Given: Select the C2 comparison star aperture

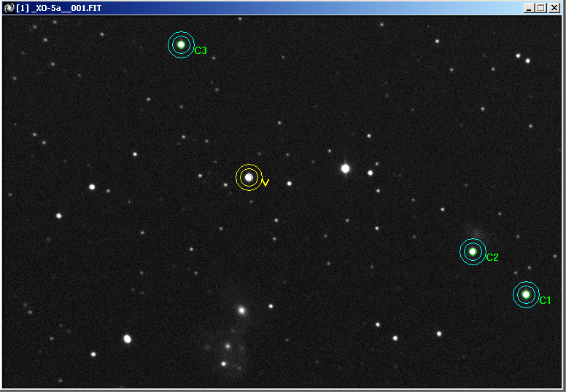Looking at the screenshot, I should pos(473,251).
